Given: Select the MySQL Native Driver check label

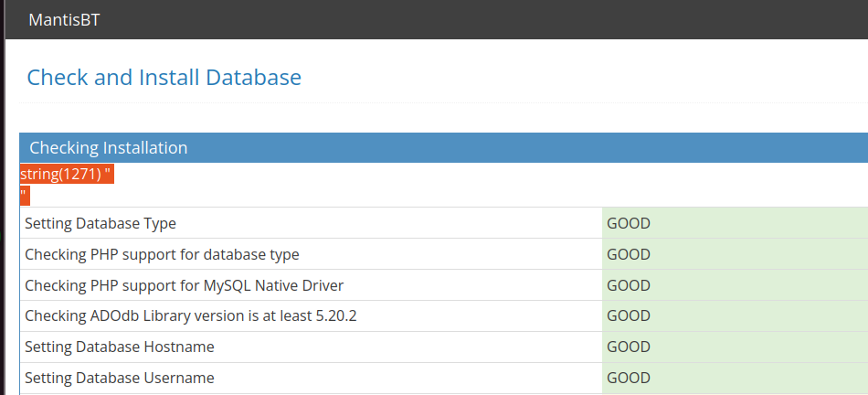Looking at the screenshot, I should pos(184,285).
